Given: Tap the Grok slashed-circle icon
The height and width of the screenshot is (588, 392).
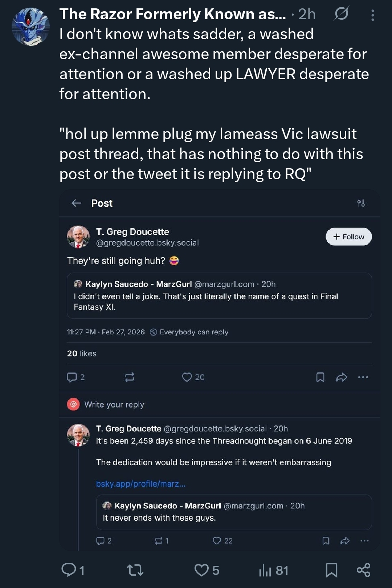Looking at the screenshot, I should click(x=341, y=14).
